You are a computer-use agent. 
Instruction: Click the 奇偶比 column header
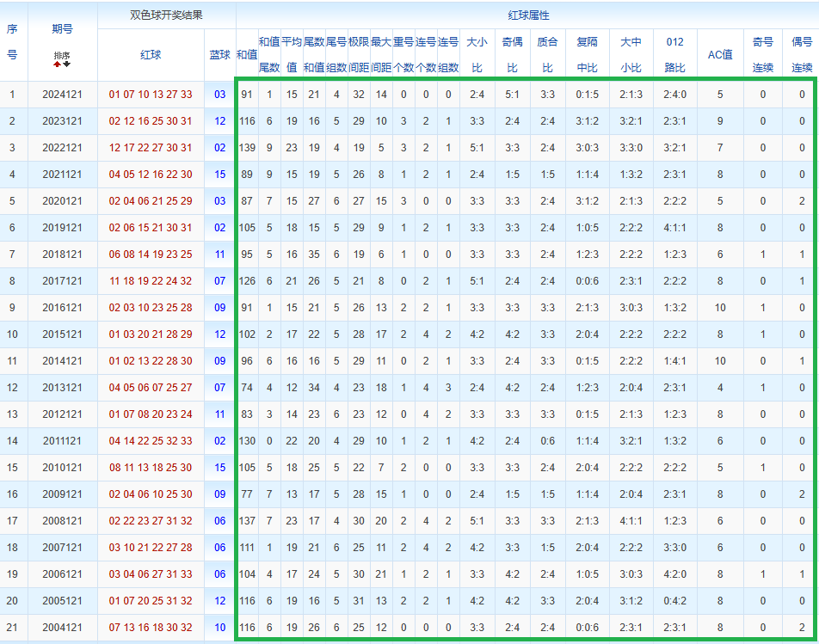[512, 54]
